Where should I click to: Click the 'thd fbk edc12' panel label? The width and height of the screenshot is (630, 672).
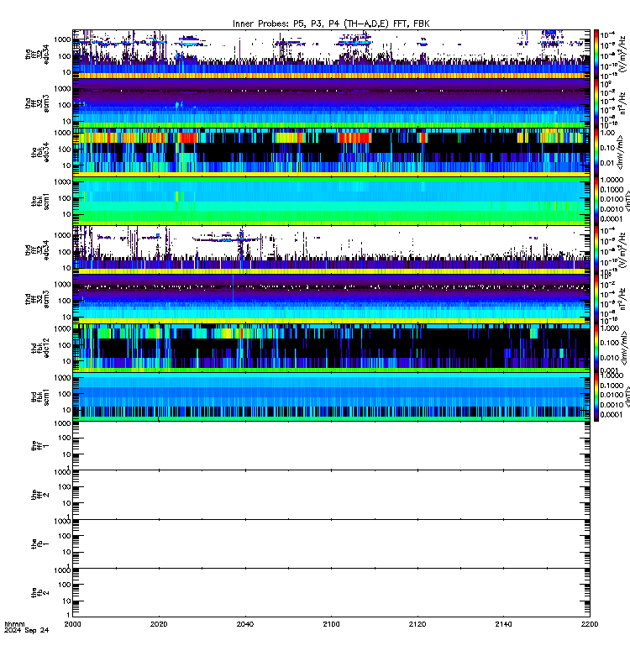coord(40,348)
